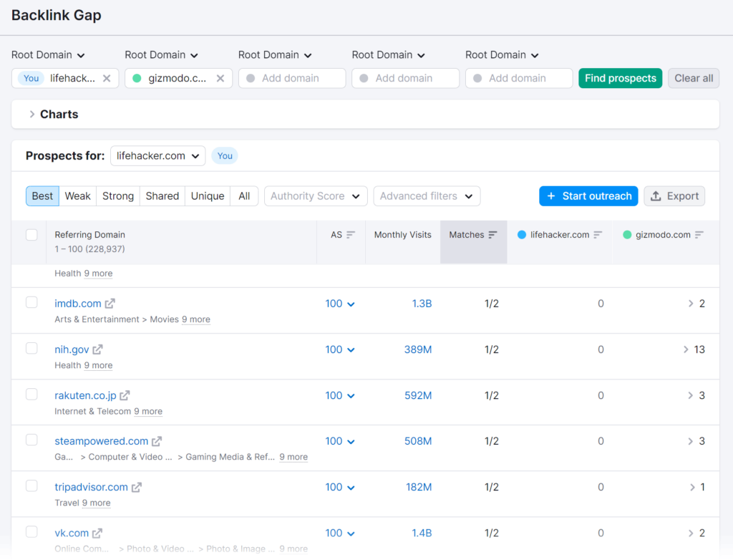Show 9 more categories for rakuten.co.jp

148,411
